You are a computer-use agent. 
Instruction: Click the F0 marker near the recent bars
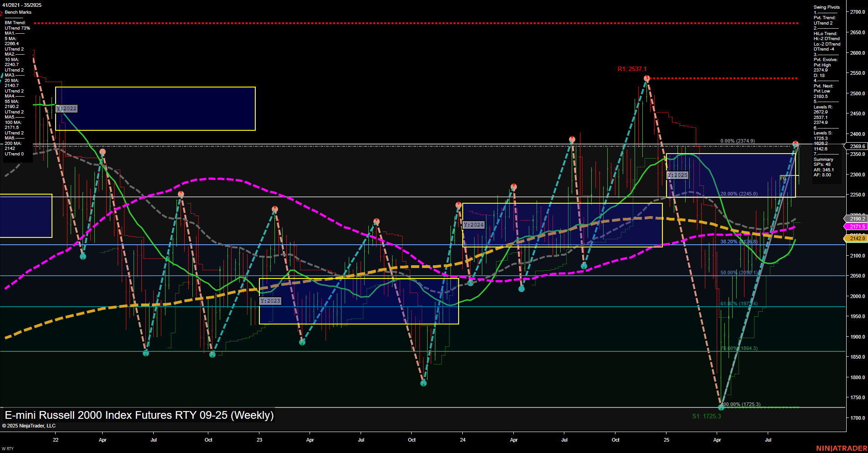tap(783, 179)
